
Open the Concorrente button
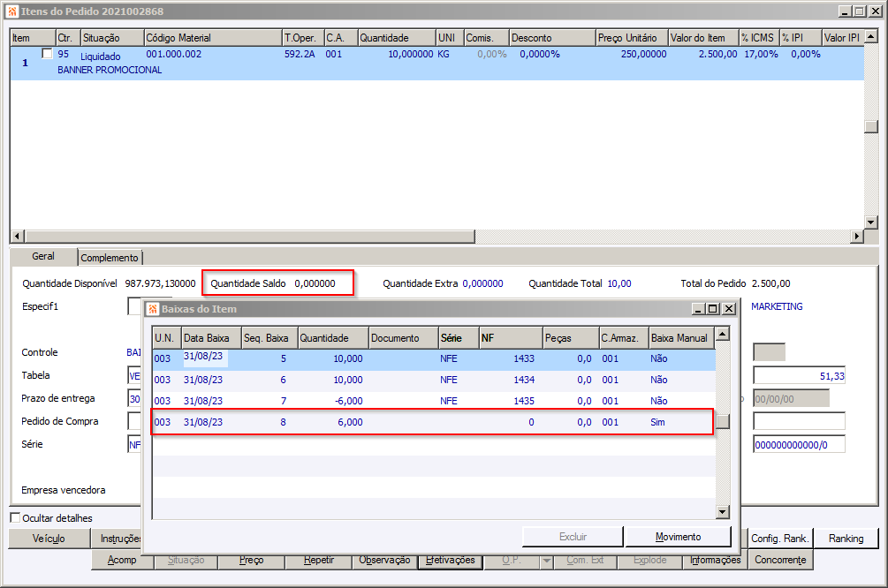point(780,560)
